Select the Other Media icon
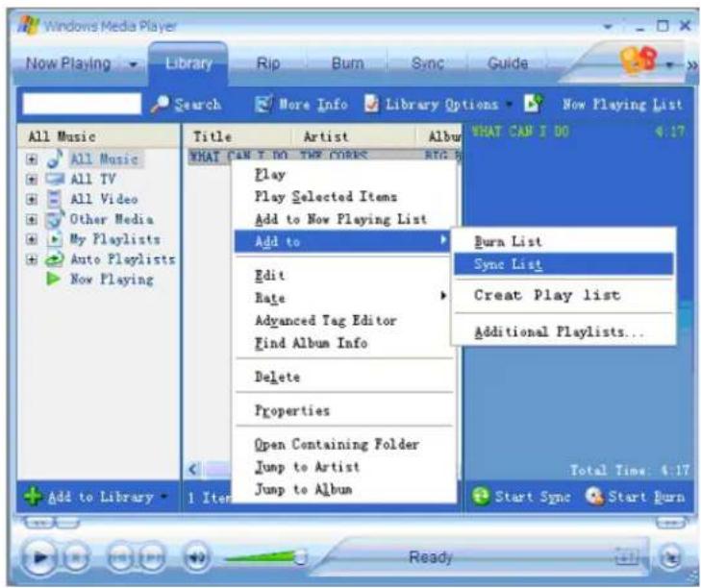This screenshot has width=701, height=588. (x=55, y=219)
